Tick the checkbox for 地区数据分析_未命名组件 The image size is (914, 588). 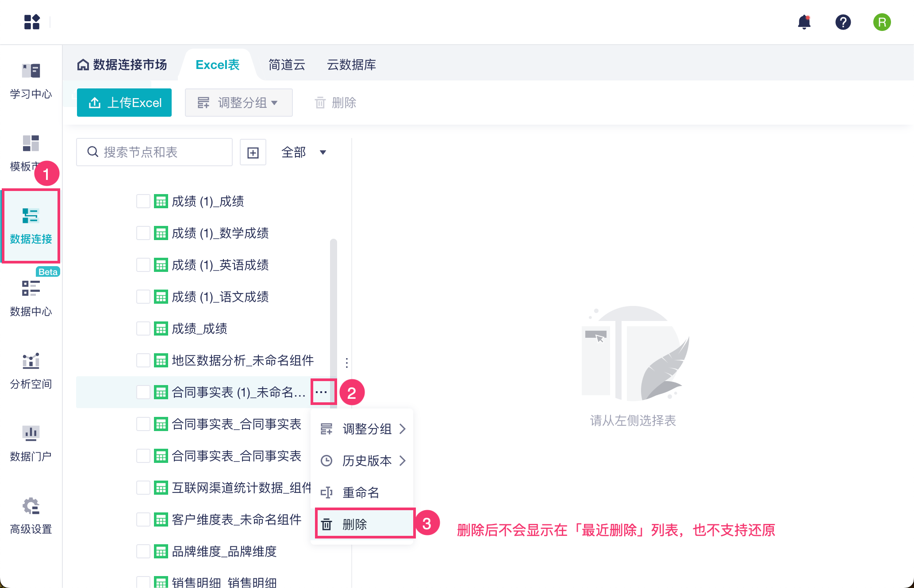coord(143,360)
